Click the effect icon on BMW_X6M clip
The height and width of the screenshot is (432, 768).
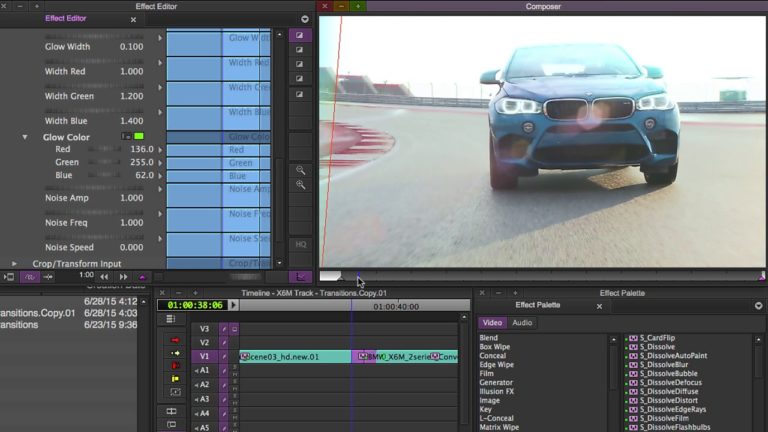[x=361, y=356]
